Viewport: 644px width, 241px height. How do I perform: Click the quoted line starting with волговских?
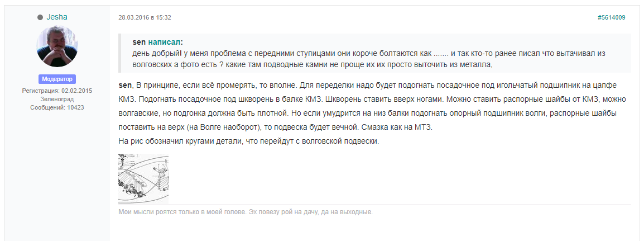[313, 64]
